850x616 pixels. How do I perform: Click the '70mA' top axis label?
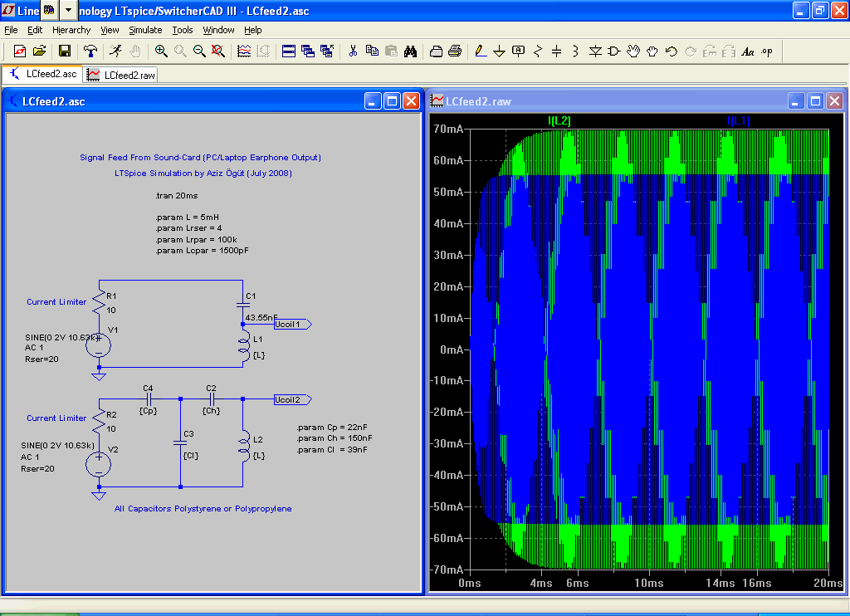click(448, 129)
